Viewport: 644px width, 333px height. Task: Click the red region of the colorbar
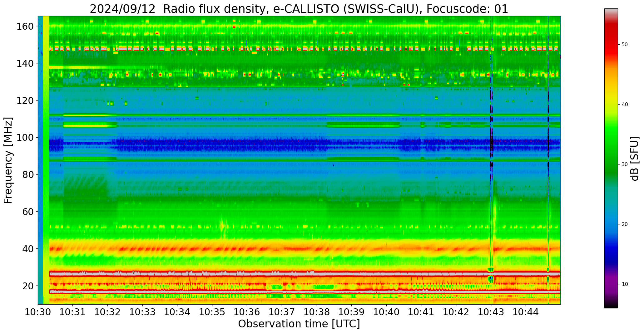point(611,41)
